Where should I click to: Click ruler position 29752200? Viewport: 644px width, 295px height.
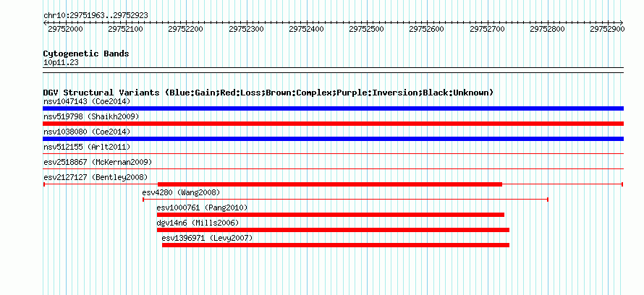pos(186,29)
